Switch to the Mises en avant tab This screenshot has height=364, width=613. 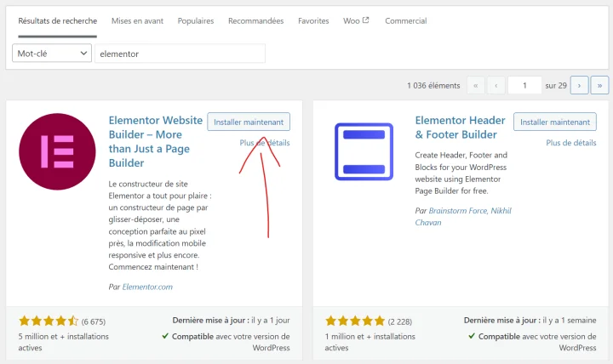coord(137,21)
